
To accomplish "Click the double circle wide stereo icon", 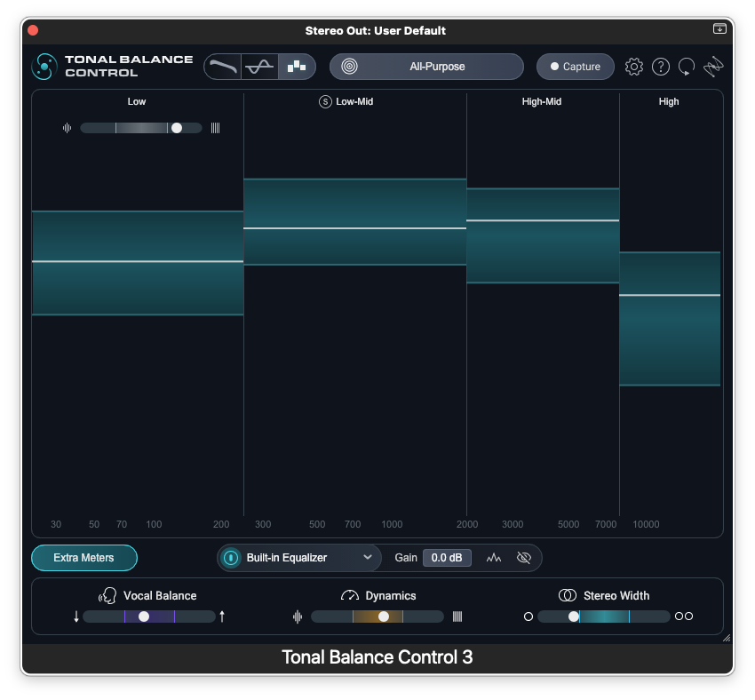I will pyautogui.click(x=684, y=616).
